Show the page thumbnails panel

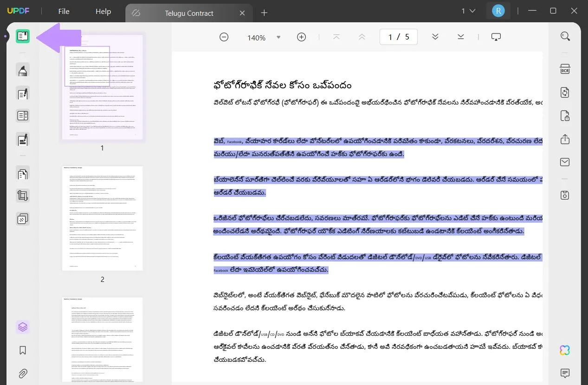coord(22,326)
